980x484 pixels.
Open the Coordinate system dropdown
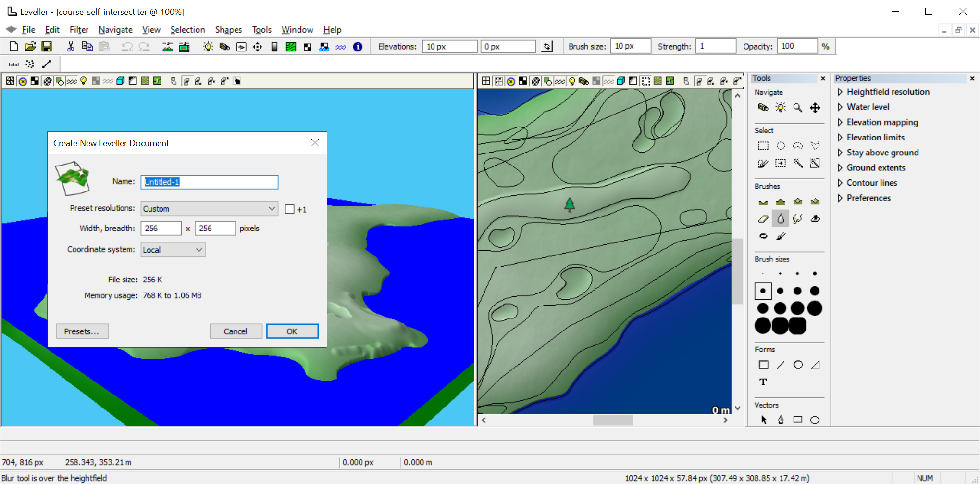click(x=173, y=250)
